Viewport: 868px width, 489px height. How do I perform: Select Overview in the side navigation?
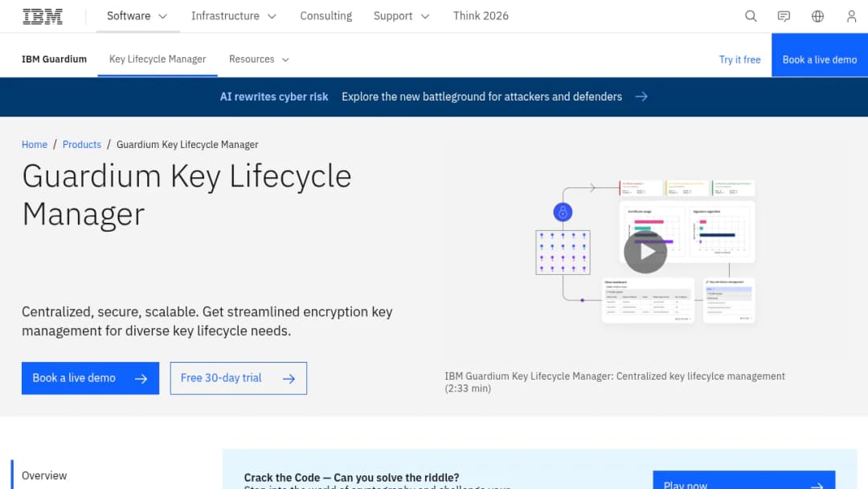[44, 475]
